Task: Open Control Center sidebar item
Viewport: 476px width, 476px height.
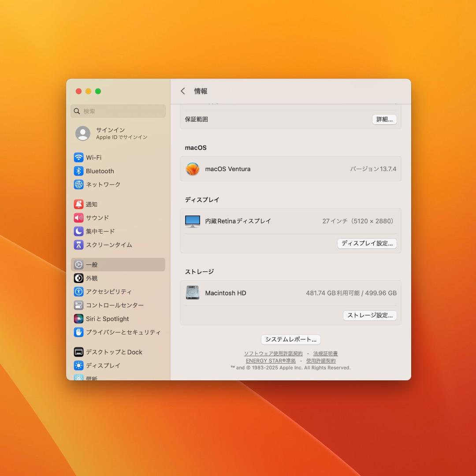Action: (x=115, y=305)
